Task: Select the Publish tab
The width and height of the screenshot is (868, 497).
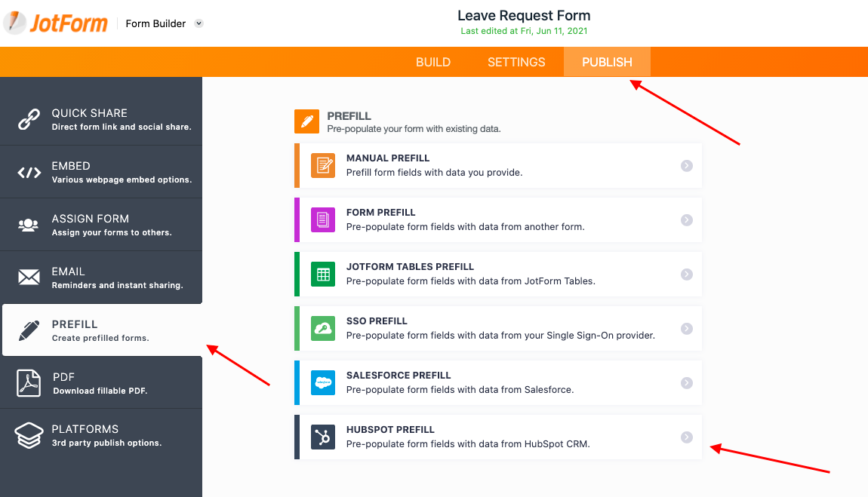Action: click(607, 62)
